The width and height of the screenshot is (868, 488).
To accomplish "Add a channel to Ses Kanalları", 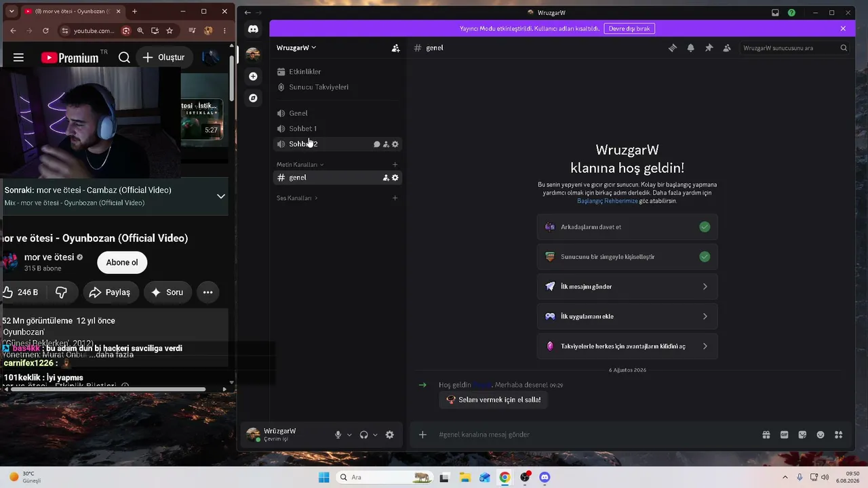I will [395, 198].
